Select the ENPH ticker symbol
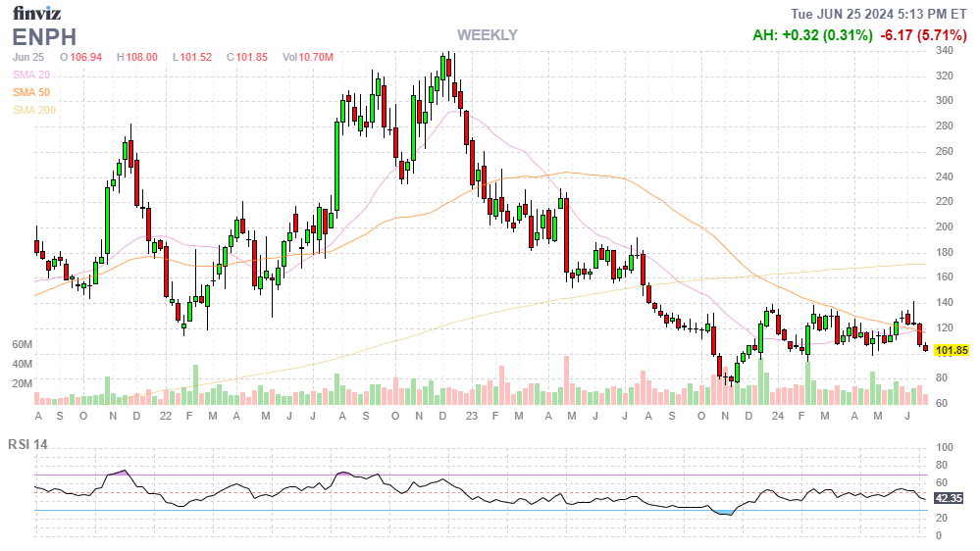980x551 pixels. pyautogui.click(x=44, y=37)
